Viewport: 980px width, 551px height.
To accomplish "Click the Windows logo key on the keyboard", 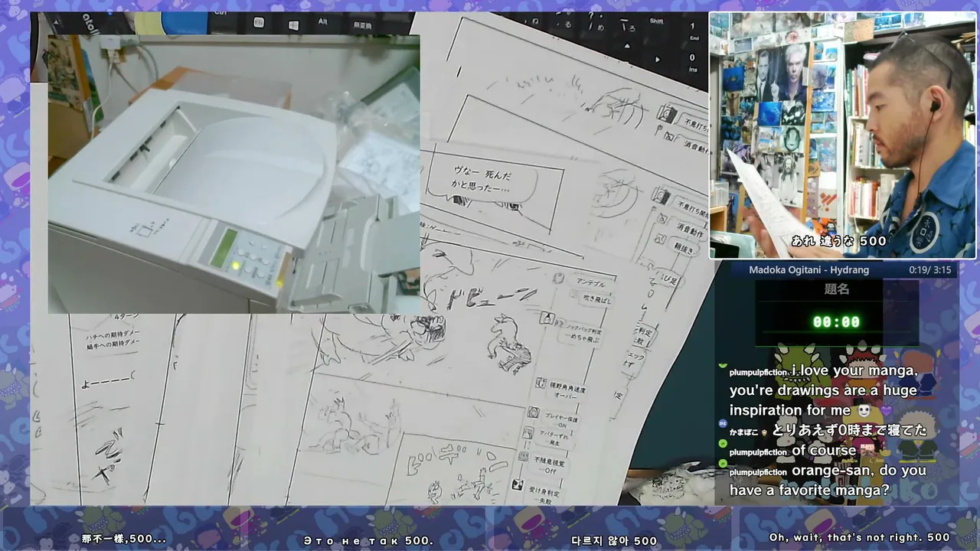I will click(293, 25).
